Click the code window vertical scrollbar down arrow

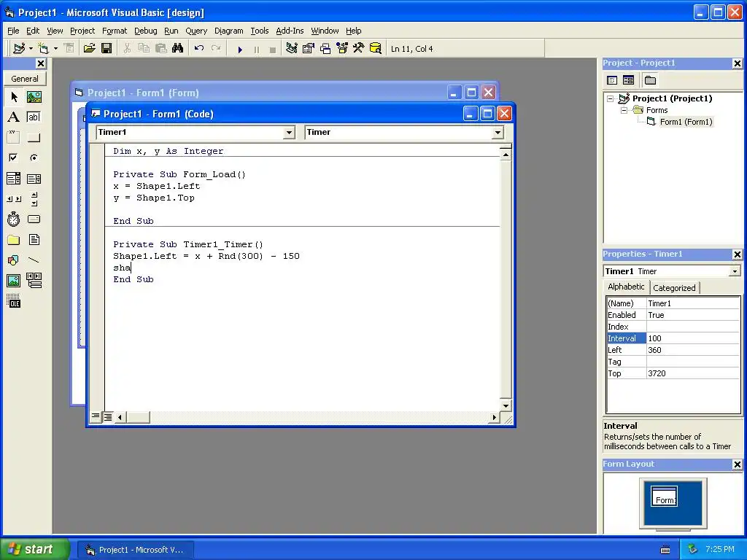point(506,405)
